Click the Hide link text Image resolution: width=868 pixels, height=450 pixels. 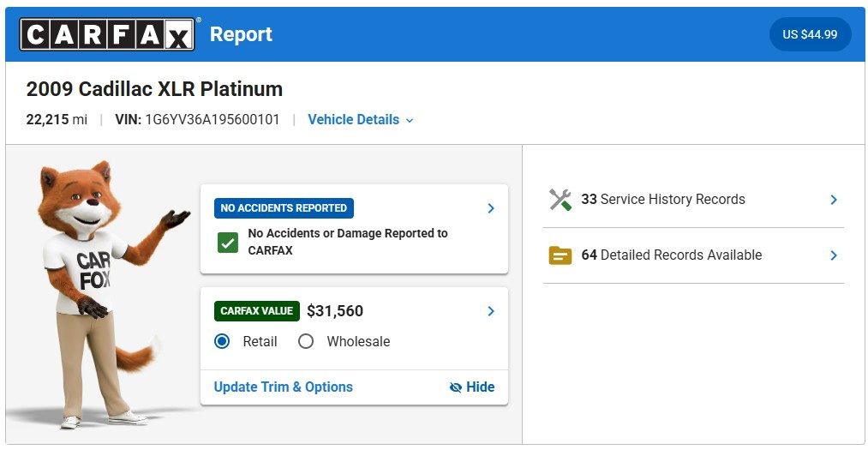click(480, 387)
